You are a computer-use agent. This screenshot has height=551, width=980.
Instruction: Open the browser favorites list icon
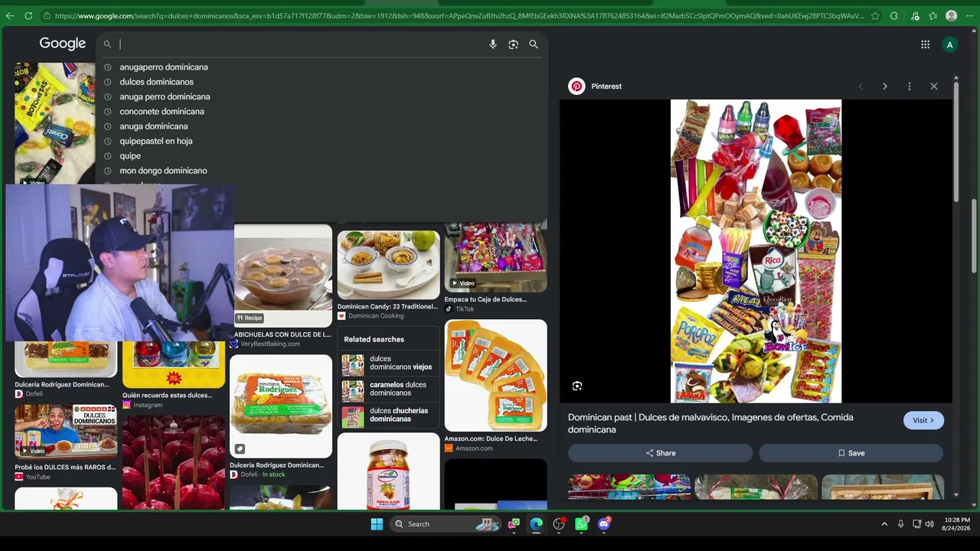click(933, 15)
